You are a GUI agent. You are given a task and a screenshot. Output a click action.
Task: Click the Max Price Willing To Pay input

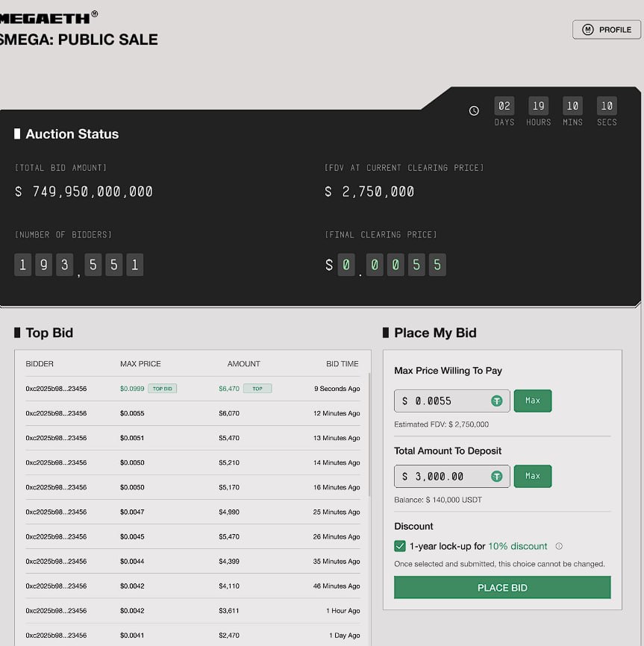444,401
